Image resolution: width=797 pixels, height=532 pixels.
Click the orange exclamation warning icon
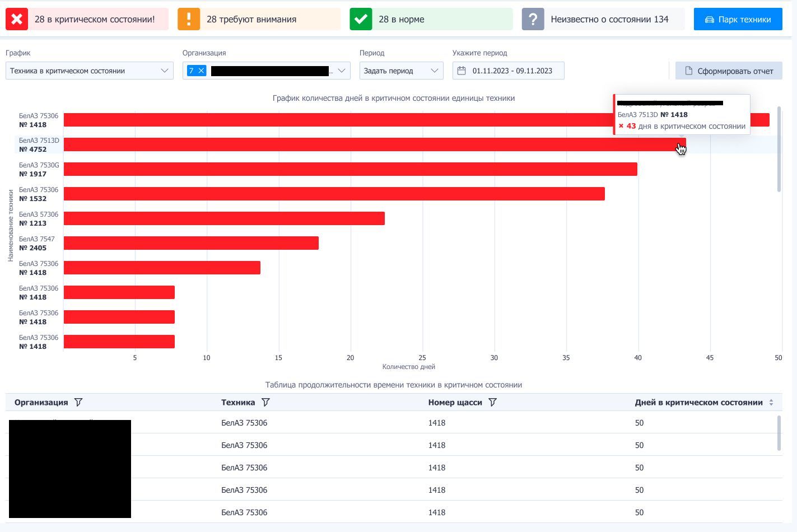(189, 20)
